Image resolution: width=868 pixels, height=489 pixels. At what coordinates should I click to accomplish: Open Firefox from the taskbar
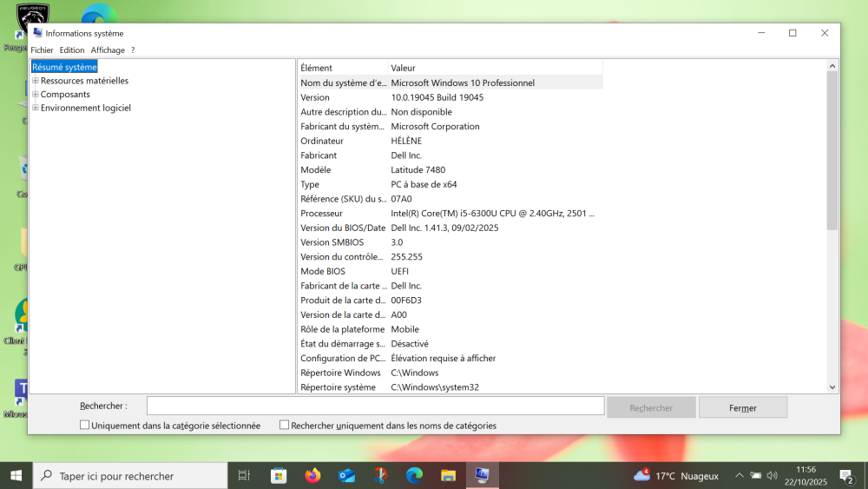click(312, 475)
